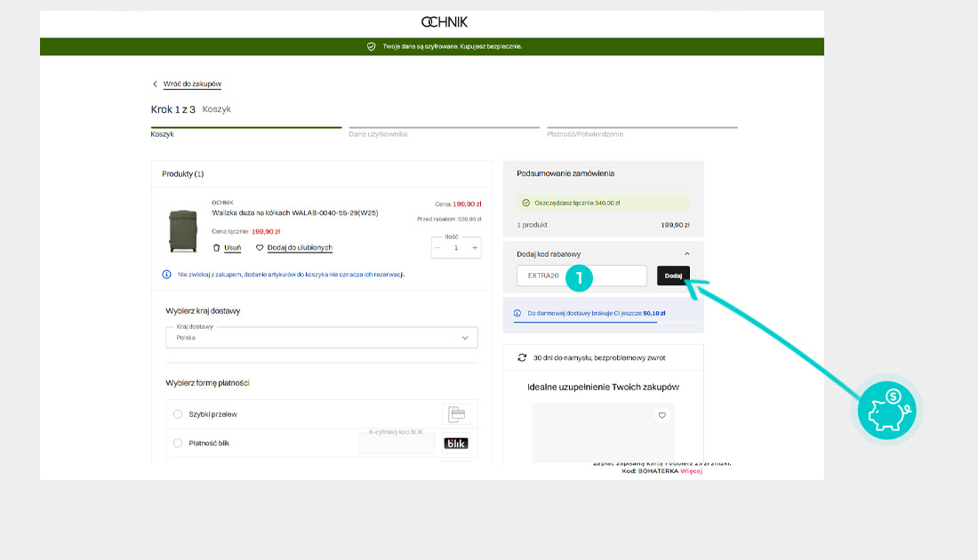Increase quantity with the plus button

click(475, 248)
